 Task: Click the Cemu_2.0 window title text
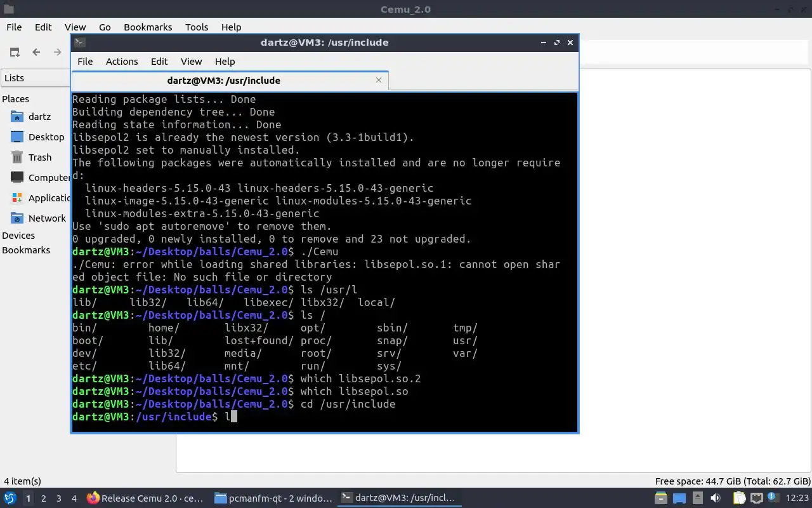coord(405,9)
